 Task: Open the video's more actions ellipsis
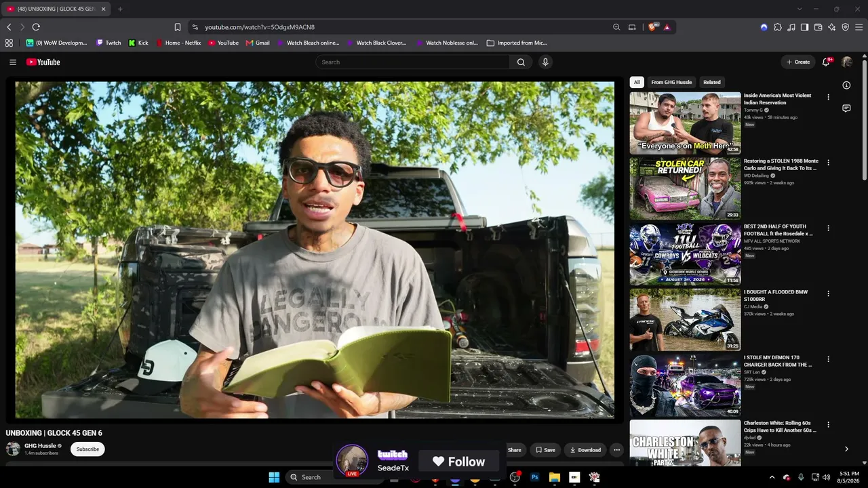tap(616, 449)
